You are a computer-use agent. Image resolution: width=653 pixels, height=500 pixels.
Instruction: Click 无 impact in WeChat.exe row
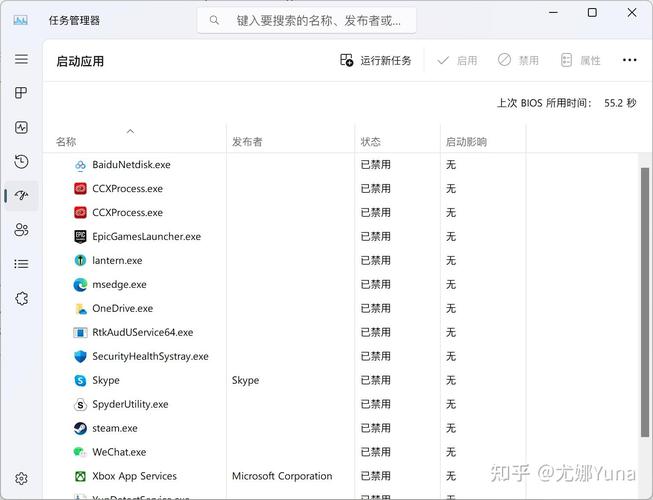pos(451,452)
